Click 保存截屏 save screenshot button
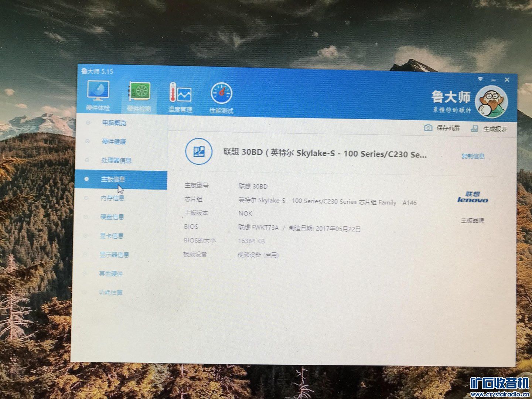The width and height of the screenshot is (532, 399). pyautogui.click(x=448, y=128)
